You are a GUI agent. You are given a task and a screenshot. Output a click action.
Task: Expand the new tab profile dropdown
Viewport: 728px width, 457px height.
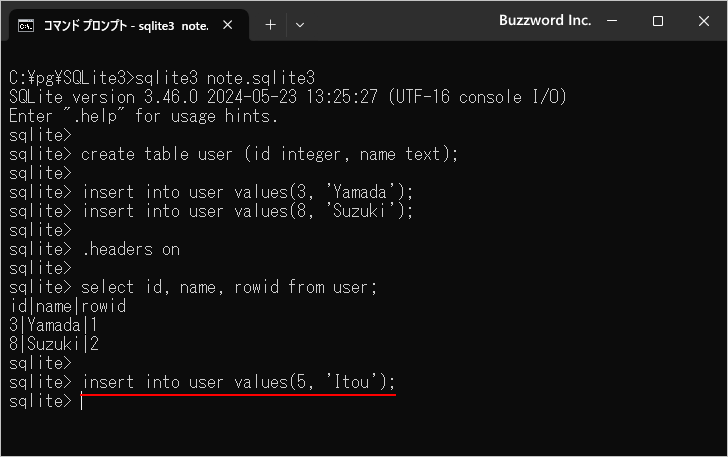coord(300,25)
